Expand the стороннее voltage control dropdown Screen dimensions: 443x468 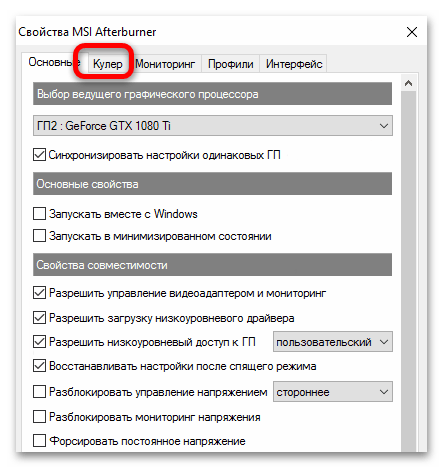point(333,392)
